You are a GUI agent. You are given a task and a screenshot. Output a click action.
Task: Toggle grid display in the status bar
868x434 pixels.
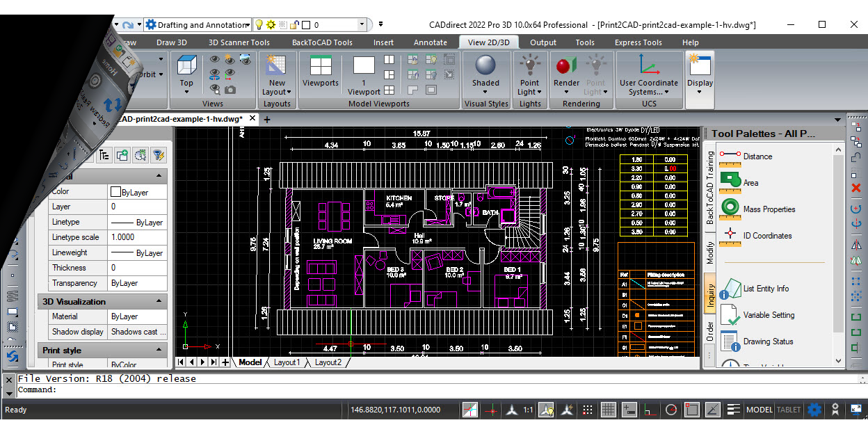tap(608, 410)
